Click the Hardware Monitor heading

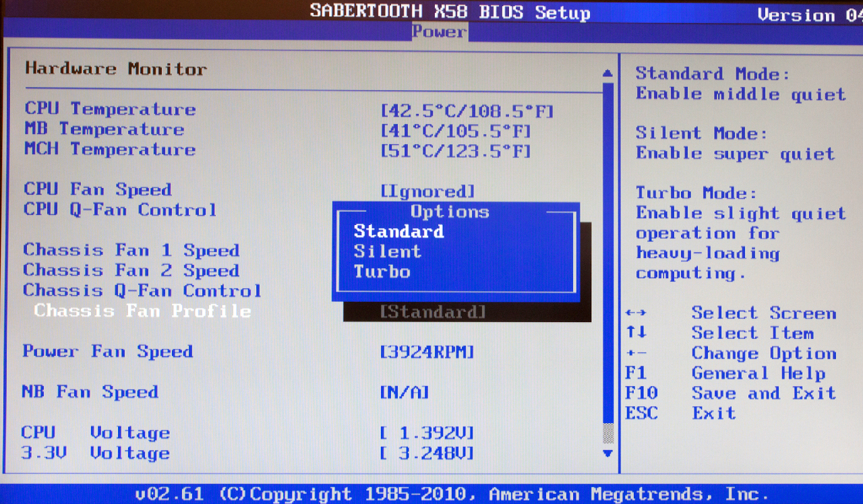[116, 69]
